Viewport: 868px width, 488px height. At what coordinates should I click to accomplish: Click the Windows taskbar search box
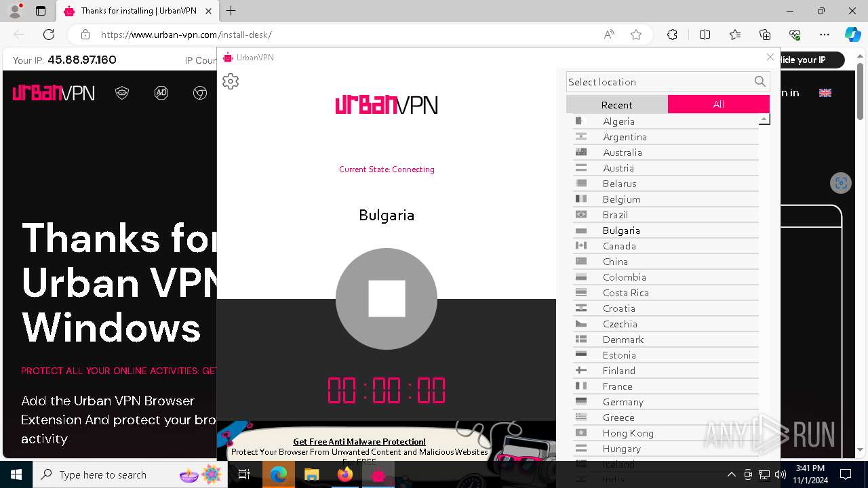[131, 474]
